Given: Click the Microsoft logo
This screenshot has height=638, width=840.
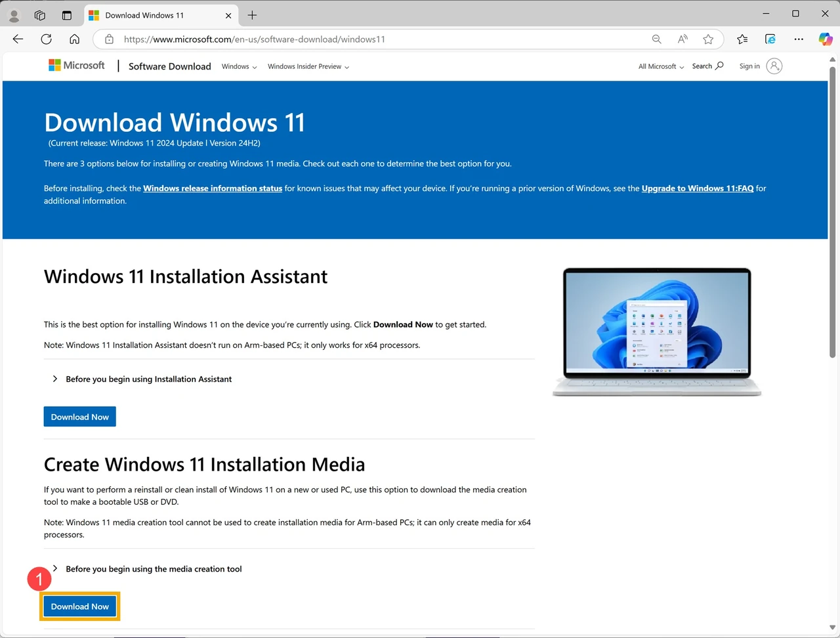Looking at the screenshot, I should tap(77, 66).
